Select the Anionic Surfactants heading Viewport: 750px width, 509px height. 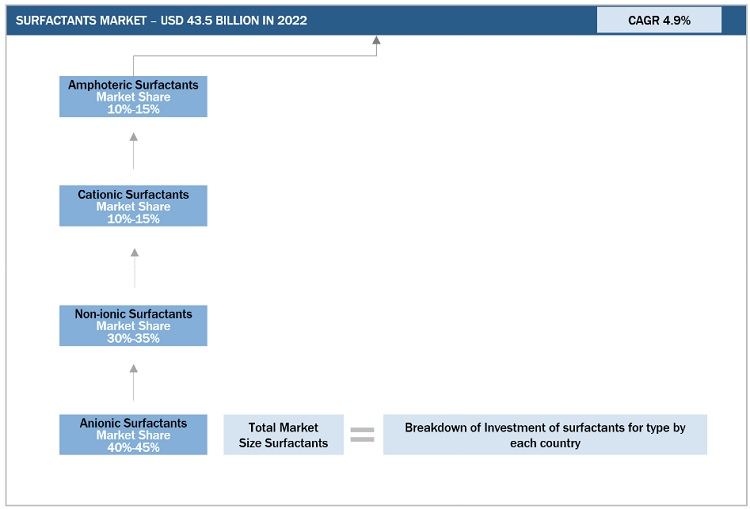pos(133,423)
